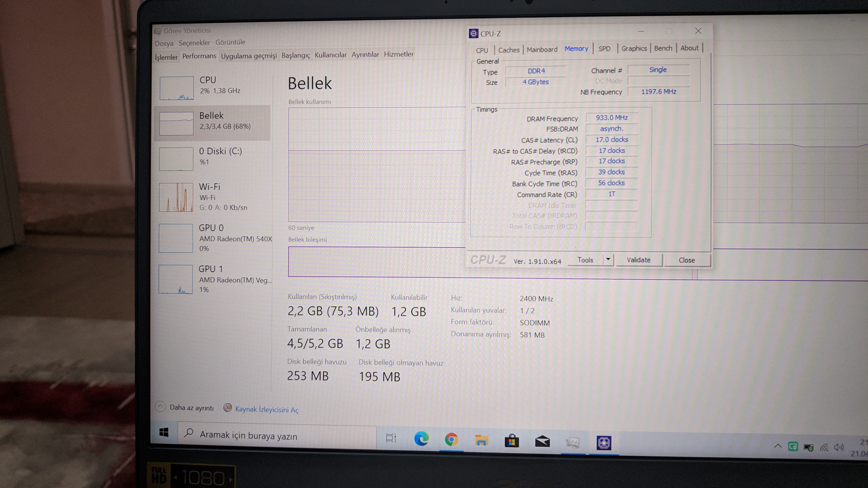This screenshot has height=488, width=868.
Task: Switch to İşlemler tab
Action: tap(166, 57)
